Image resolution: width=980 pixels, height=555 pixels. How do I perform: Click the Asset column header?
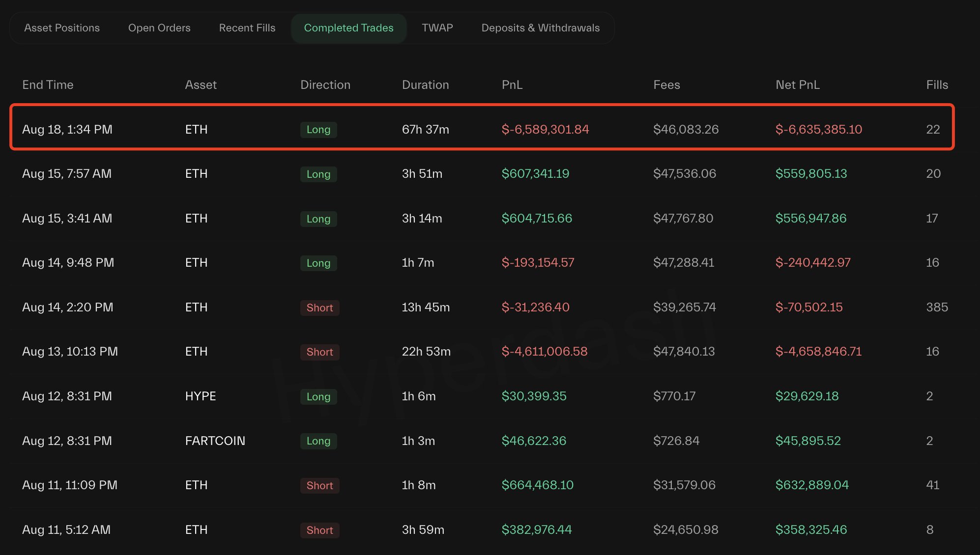(201, 85)
